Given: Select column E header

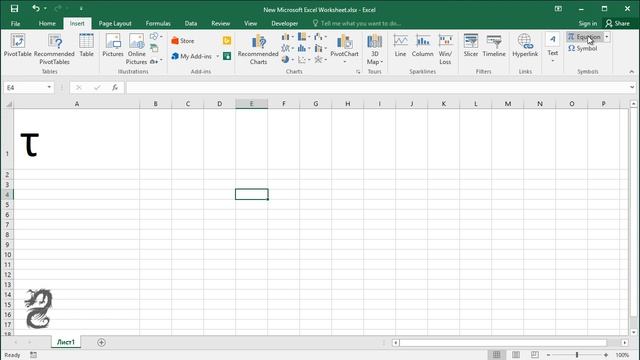Looking at the screenshot, I should pos(251,104).
